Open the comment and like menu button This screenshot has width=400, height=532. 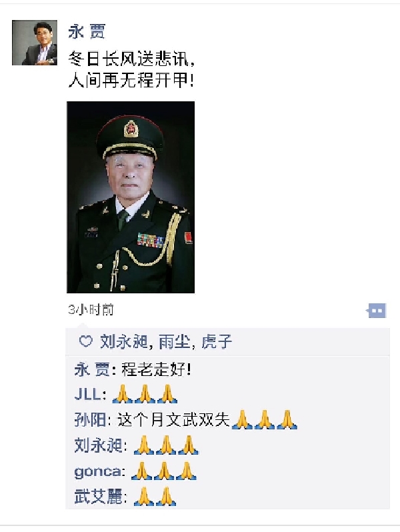coord(376,311)
